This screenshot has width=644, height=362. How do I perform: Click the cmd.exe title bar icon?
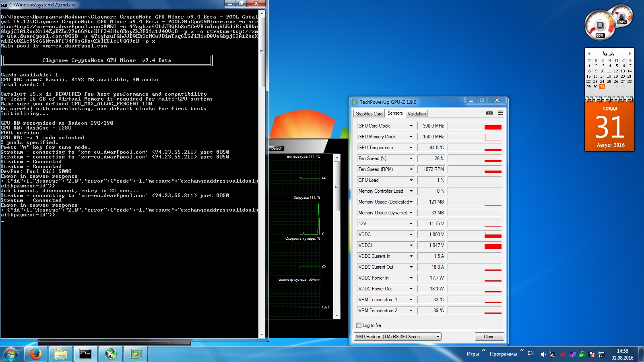point(4,5)
